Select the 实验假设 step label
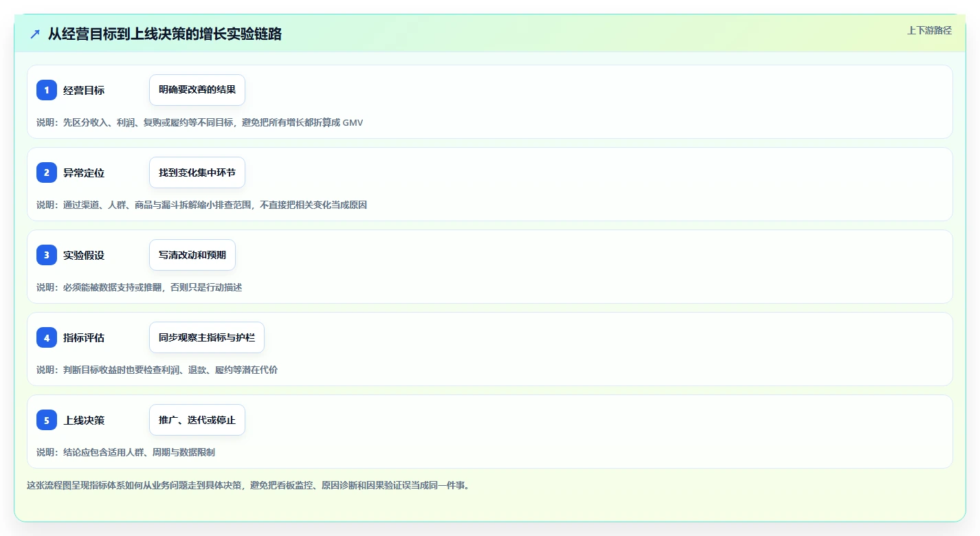Image resolution: width=980 pixels, height=536 pixels. [84, 255]
